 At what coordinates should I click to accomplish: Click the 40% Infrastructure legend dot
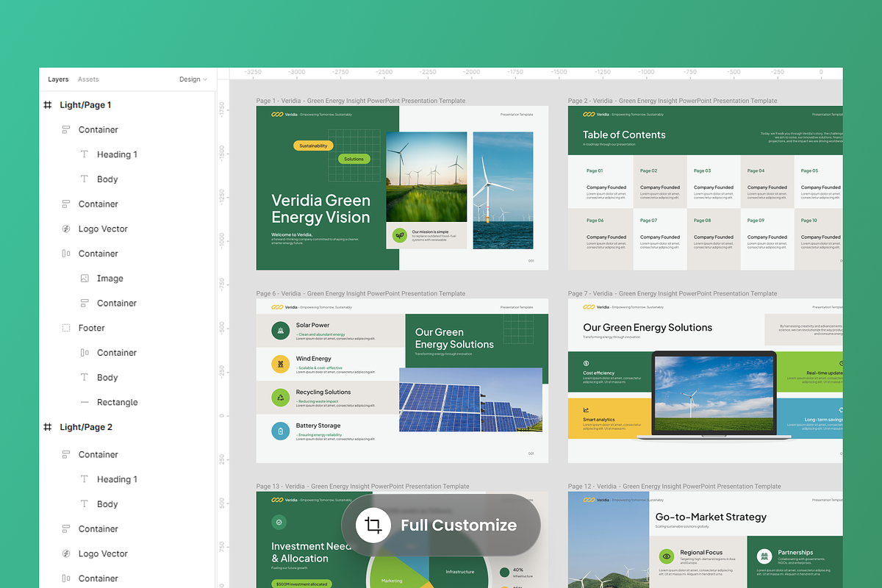pyautogui.click(x=504, y=572)
